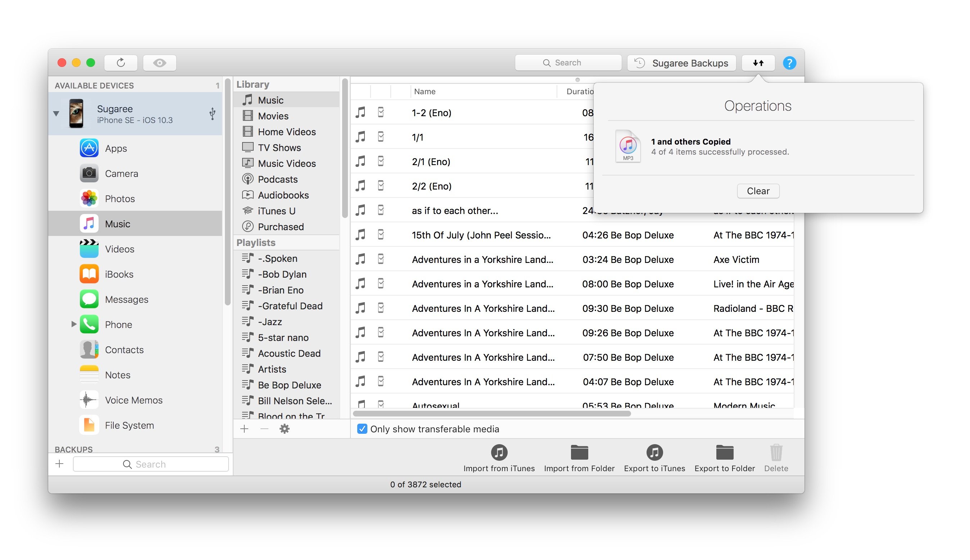
Task: Select Music in the Library list
Action: [286, 100]
